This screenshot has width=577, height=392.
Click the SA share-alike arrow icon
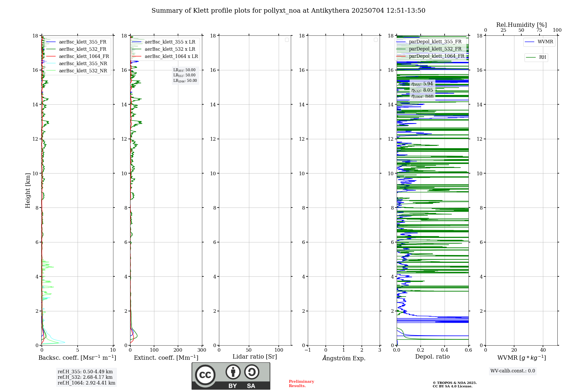(252, 372)
